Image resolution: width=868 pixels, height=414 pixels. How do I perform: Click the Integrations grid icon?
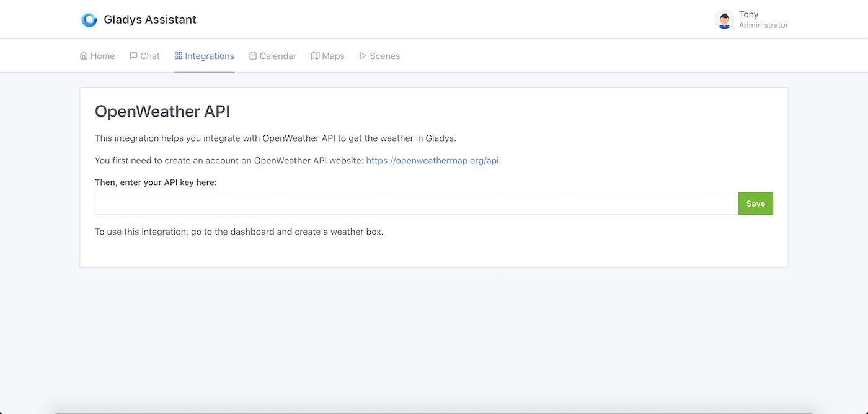click(178, 55)
